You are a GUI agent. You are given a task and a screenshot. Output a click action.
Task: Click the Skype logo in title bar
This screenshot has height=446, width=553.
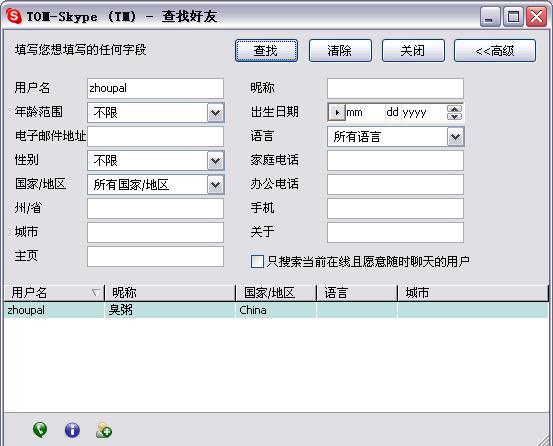tap(14, 16)
